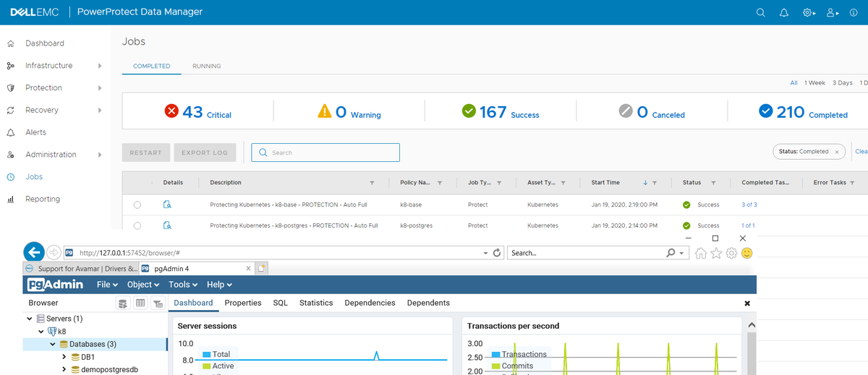Open the pgAdmin Tools menu
The height and width of the screenshot is (375, 868).
pos(182,285)
